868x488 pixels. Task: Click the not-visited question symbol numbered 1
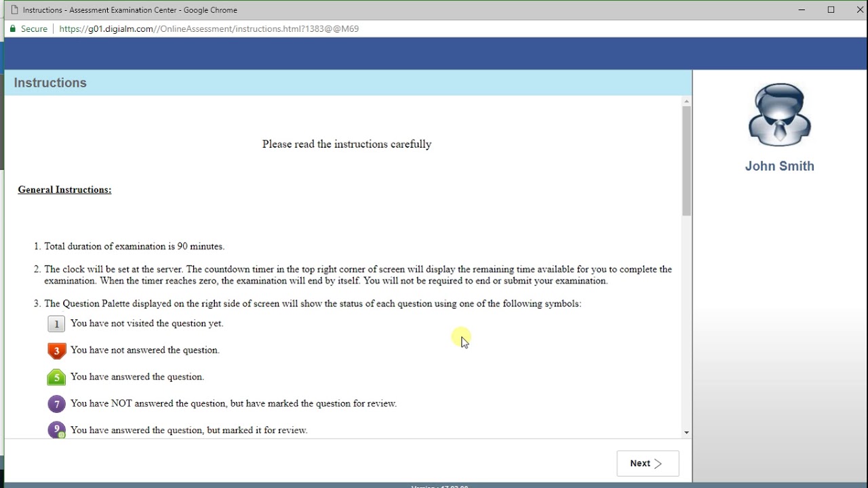pyautogui.click(x=56, y=324)
